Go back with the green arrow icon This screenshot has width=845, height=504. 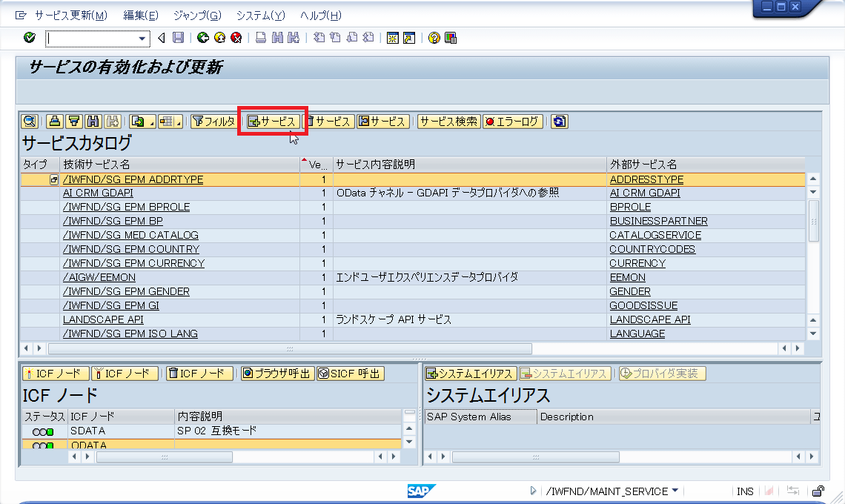(202, 38)
